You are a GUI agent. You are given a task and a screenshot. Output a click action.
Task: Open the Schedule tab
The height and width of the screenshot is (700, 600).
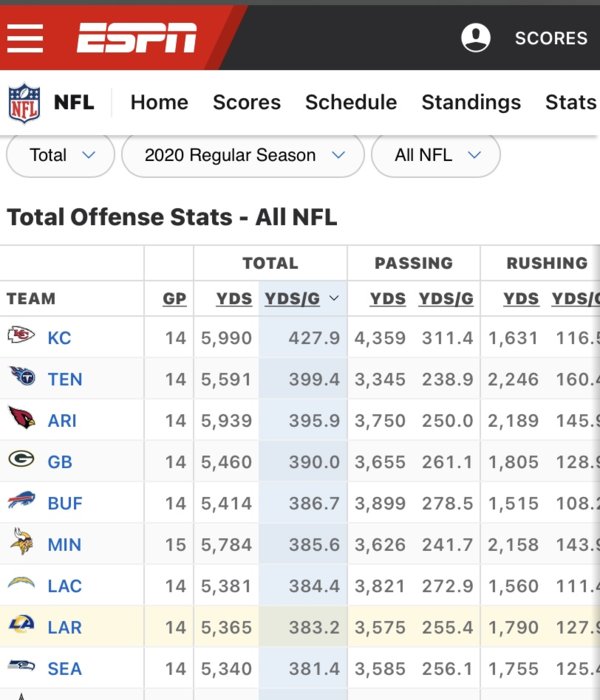(x=351, y=102)
